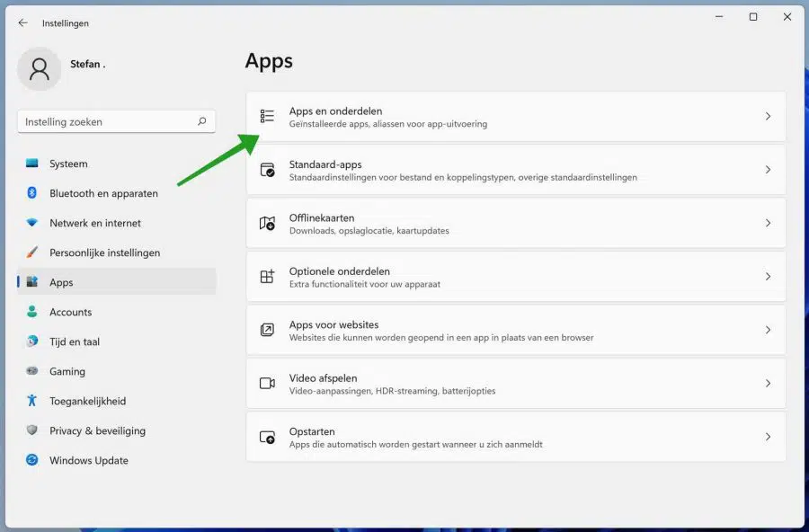Open Video afspelen title
This screenshot has width=809, height=532.
323,377
